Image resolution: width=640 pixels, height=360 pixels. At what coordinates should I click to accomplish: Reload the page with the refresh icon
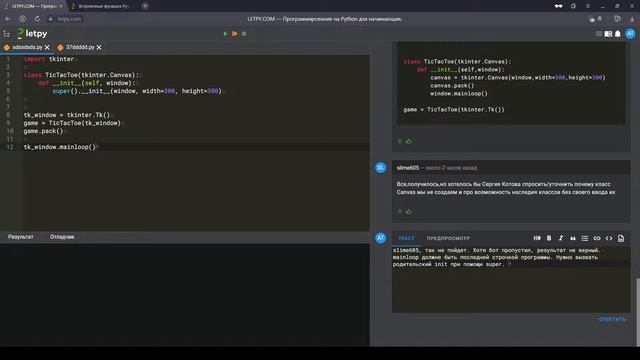pyautogui.click(x=37, y=19)
